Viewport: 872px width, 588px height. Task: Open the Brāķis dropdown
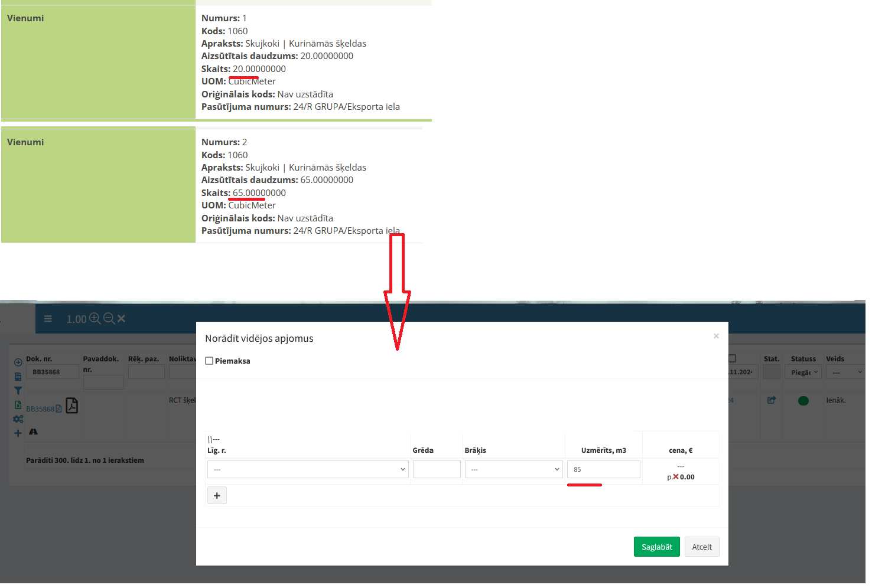pos(513,470)
